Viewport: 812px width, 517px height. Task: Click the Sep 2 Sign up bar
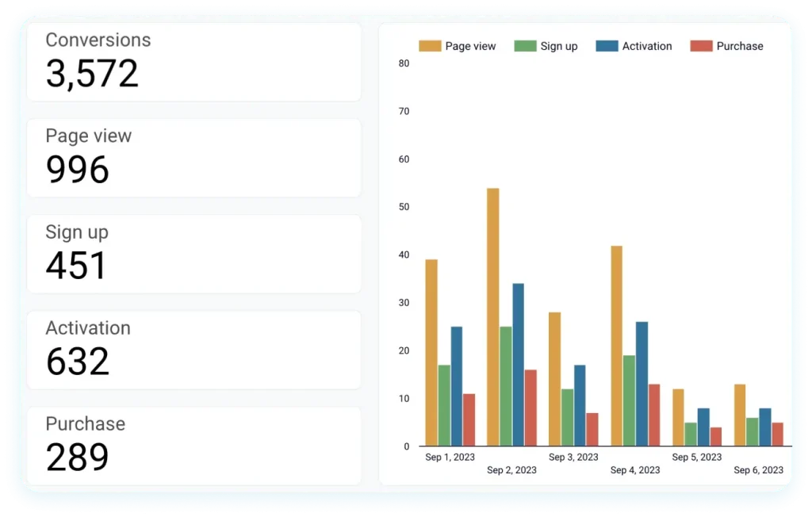click(505, 386)
